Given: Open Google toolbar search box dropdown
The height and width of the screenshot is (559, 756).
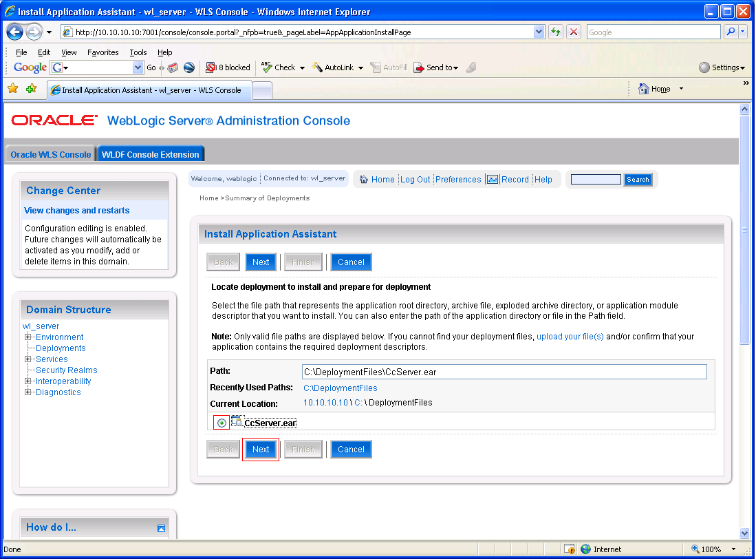Looking at the screenshot, I should point(138,67).
